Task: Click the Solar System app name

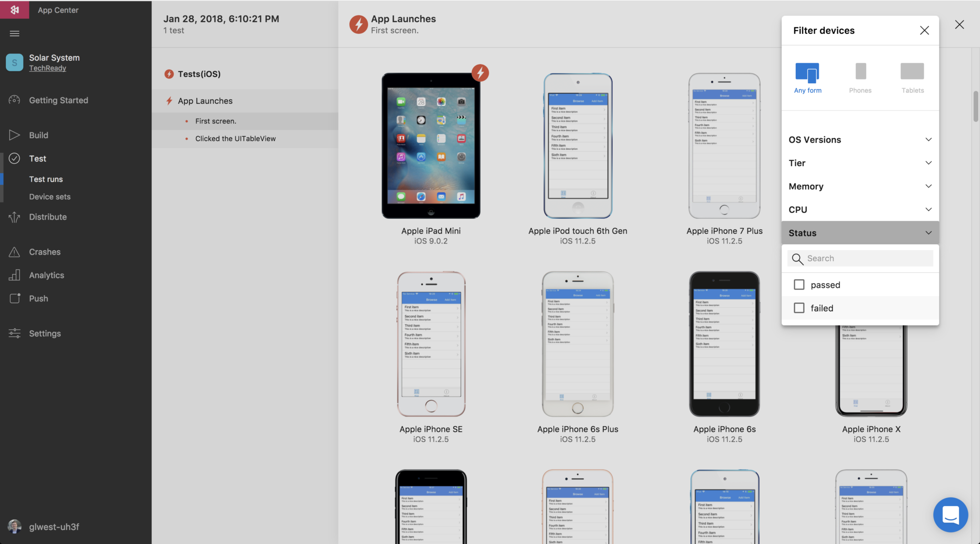Action: pyautogui.click(x=55, y=57)
